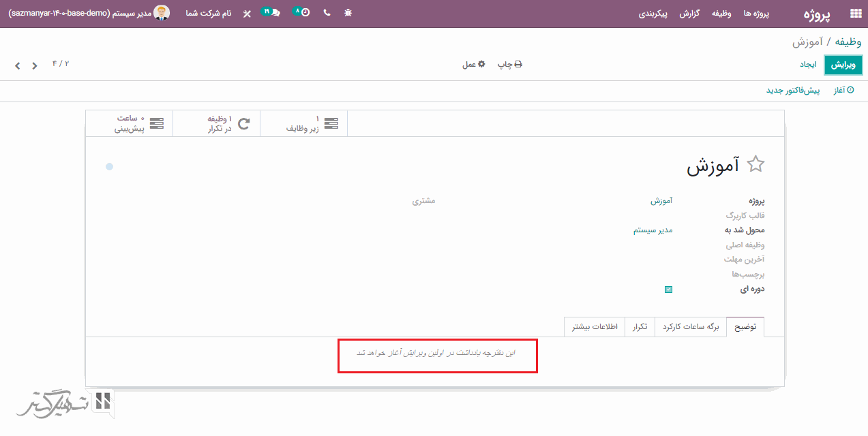
Task: Open the apps grid menu
Action: pyautogui.click(x=855, y=13)
